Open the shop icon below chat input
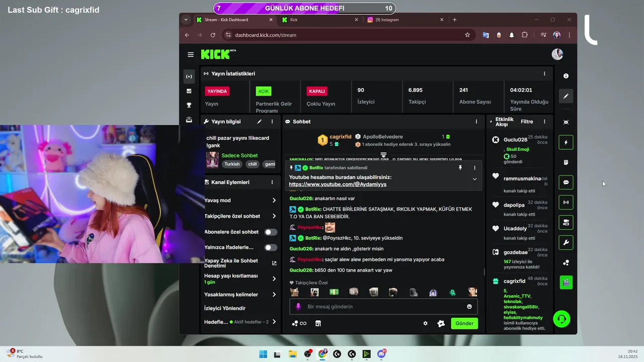 318,323
